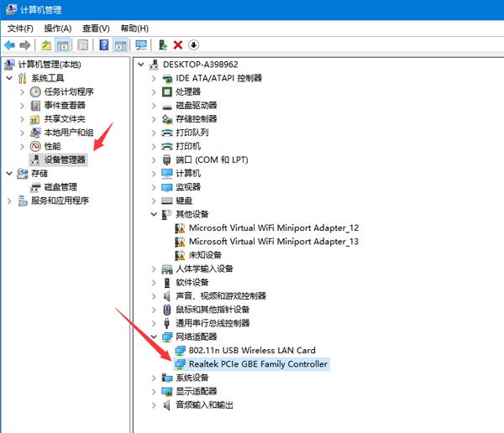Click the red X Uninstall device icon
The image size is (504, 433).
(x=178, y=45)
